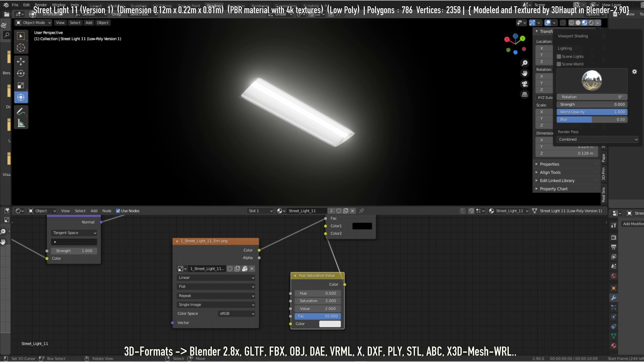Enable Scene World checkbox

(x=559, y=64)
